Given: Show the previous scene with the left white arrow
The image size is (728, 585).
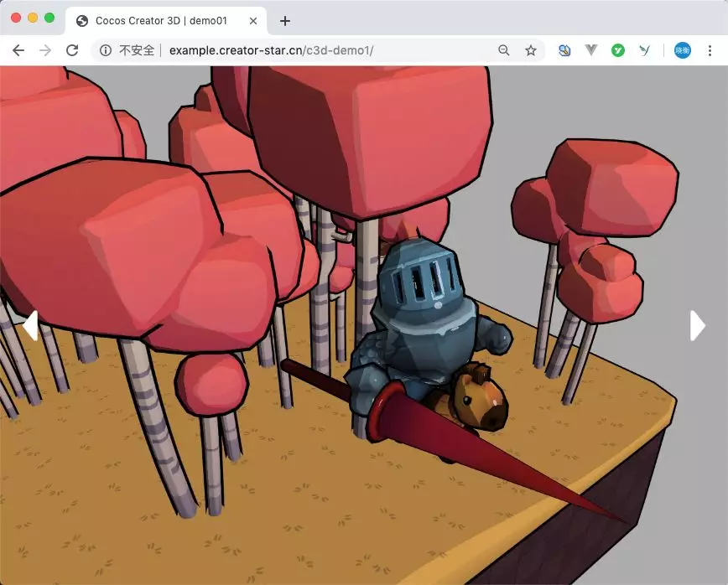Looking at the screenshot, I should click(x=30, y=326).
